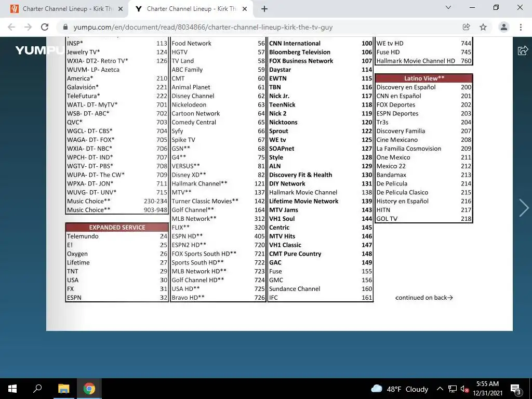This screenshot has height=399, width=532.
Task: Click Chrome icon in taskbar
Action: tap(89, 389)
